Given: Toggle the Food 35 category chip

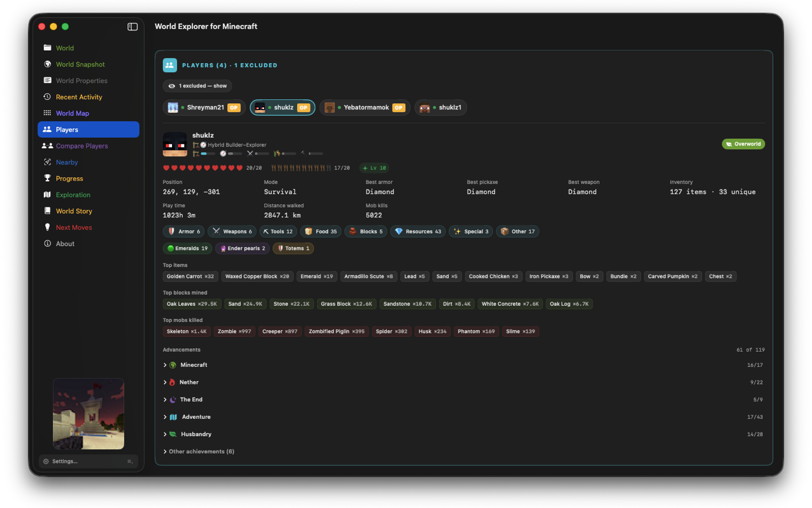Looking at the screenshot, I should click(321, 231).
